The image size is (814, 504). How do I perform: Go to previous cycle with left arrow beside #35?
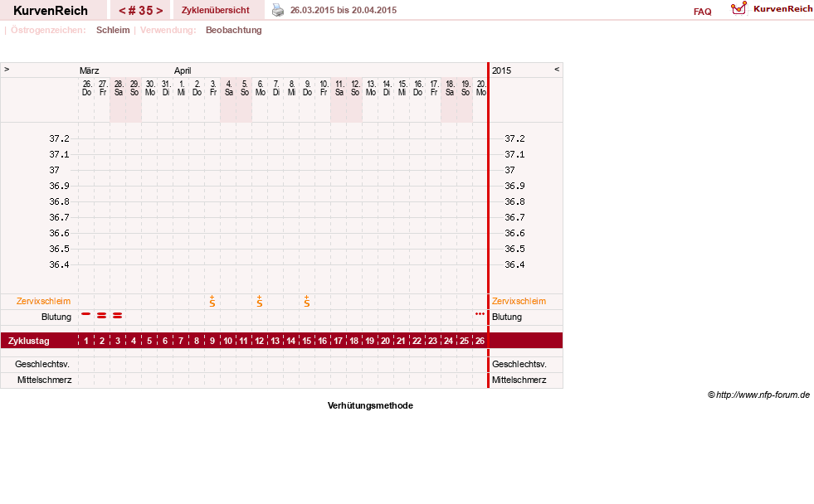pos(122,11)
